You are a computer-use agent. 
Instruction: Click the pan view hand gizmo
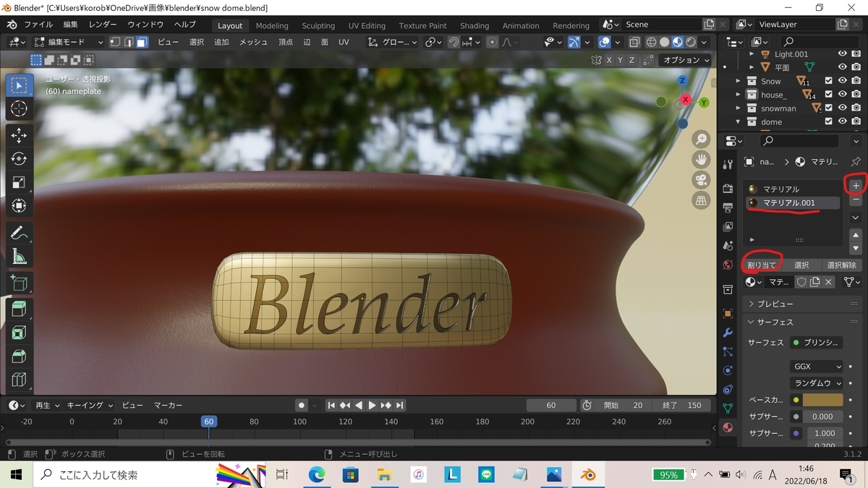click(x=701, y=160)
